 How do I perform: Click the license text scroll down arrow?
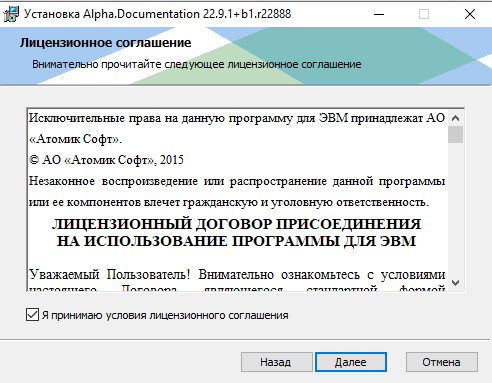(x=455, y=283)
